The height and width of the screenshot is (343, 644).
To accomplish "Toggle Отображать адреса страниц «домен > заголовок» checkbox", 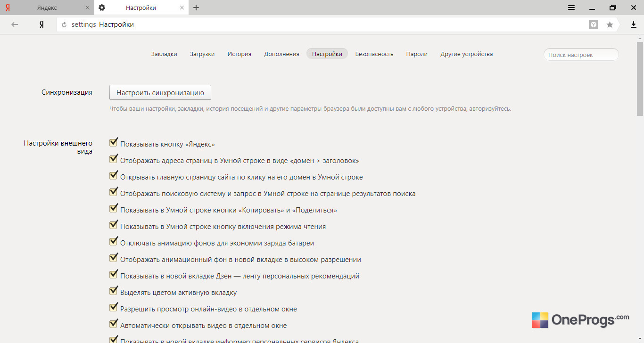I will click(x=113, y=159).
